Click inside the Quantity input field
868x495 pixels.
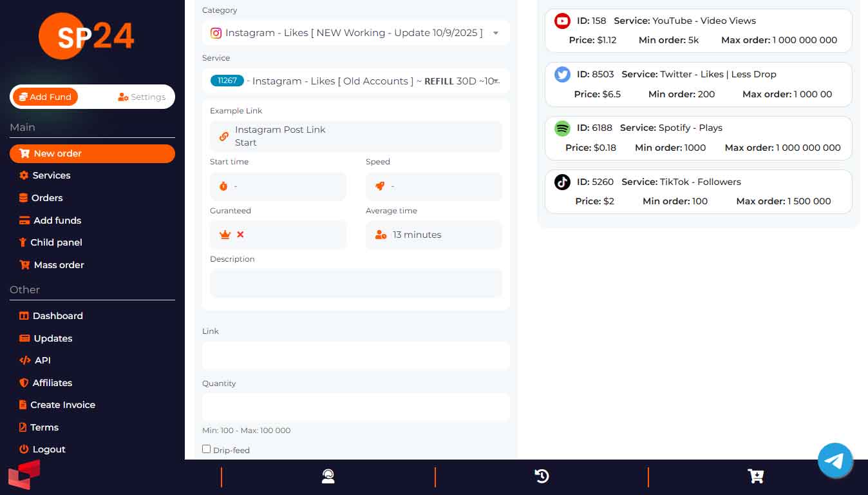(x=355, y=407)
